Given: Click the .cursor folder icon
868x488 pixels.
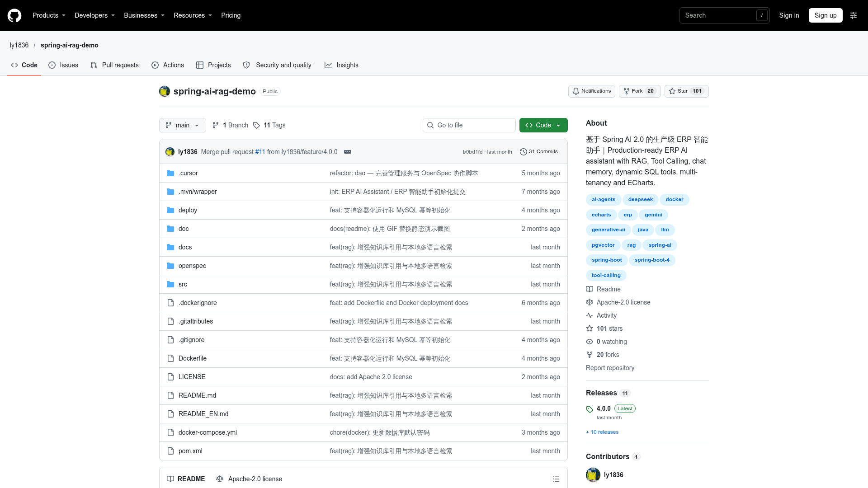Looking at the screenshot, I should 170,173.
